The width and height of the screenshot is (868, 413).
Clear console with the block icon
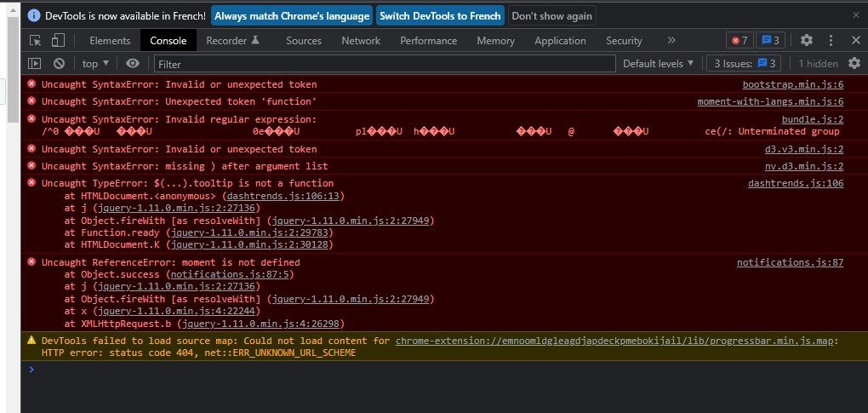60,64
